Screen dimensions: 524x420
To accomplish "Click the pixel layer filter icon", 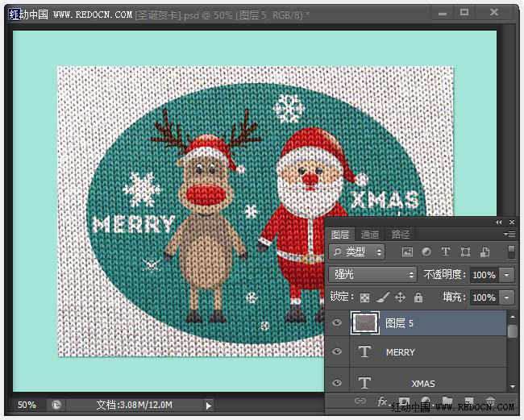I will pos(407,252).
